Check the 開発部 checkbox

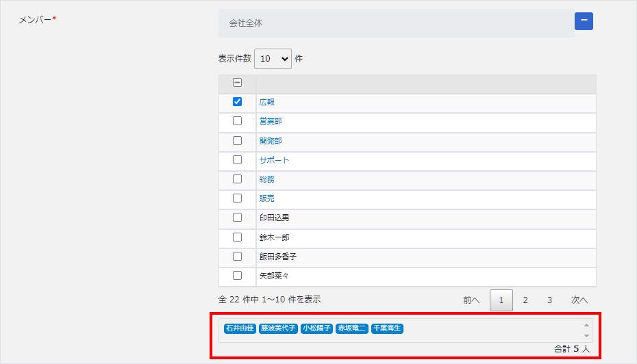[237, 140]
